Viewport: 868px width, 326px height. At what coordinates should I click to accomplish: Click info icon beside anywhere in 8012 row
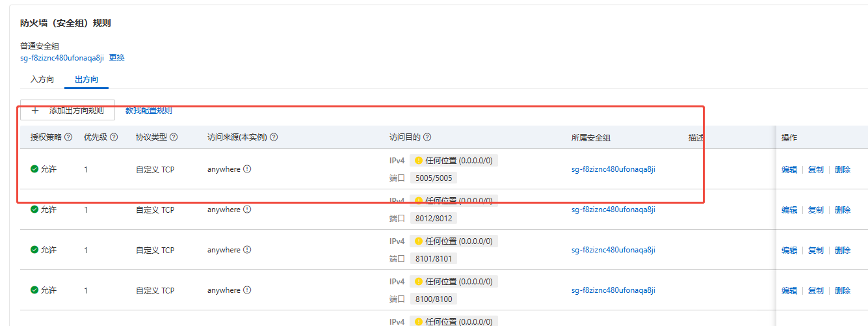pos(247,210)
